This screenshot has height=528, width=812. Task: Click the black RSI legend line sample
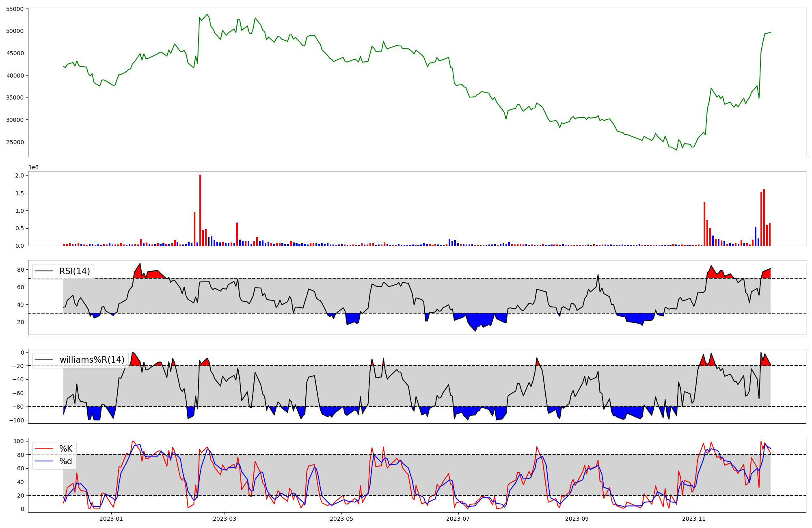(44, 271)
